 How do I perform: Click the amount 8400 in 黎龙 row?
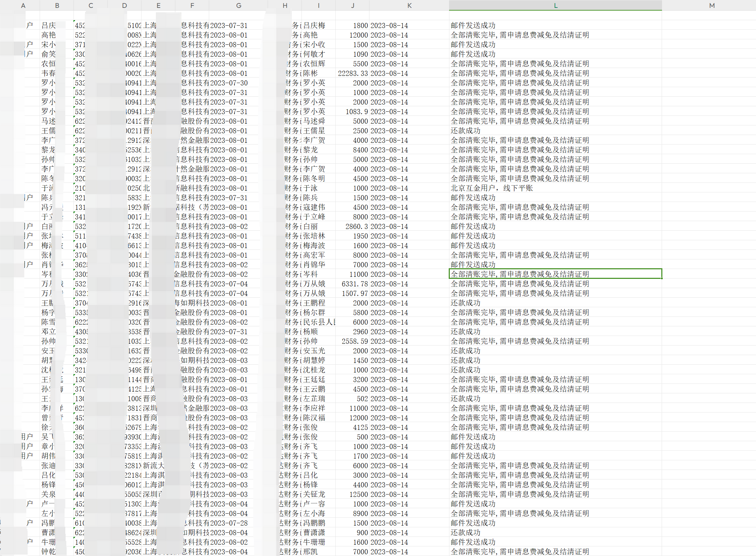(x=352, y=150)
